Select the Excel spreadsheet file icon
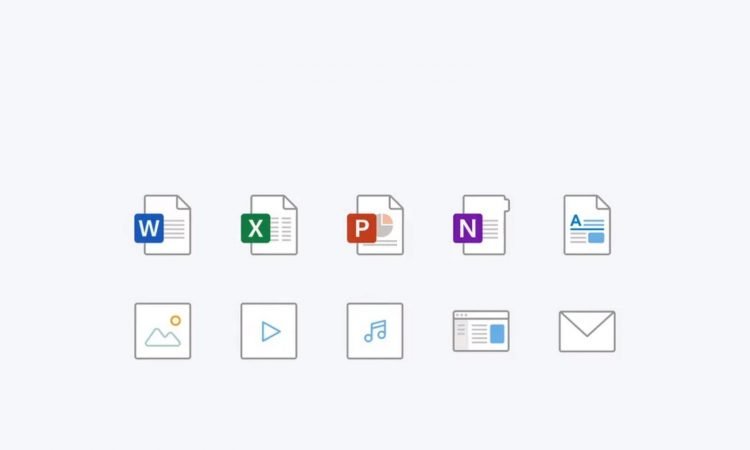The width and height of the screenshot is (750, 450). point(271,226)
